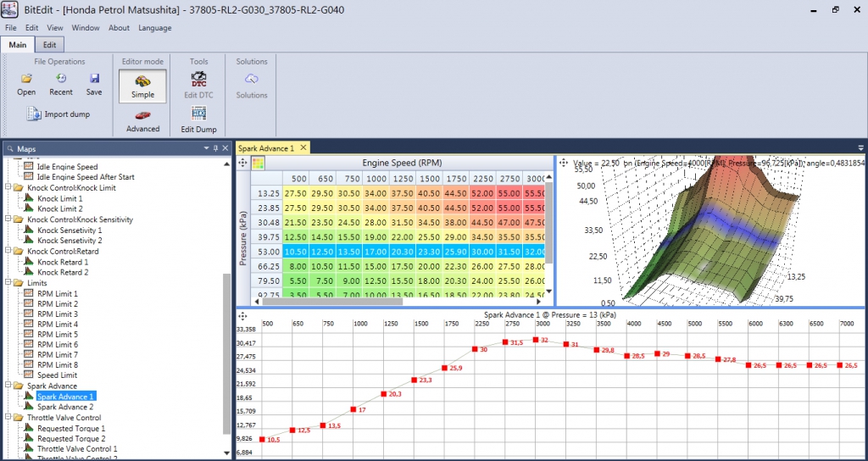Open tab list dropdown at far right
This screenshot has height=461, width=868.
coord(861,147)
